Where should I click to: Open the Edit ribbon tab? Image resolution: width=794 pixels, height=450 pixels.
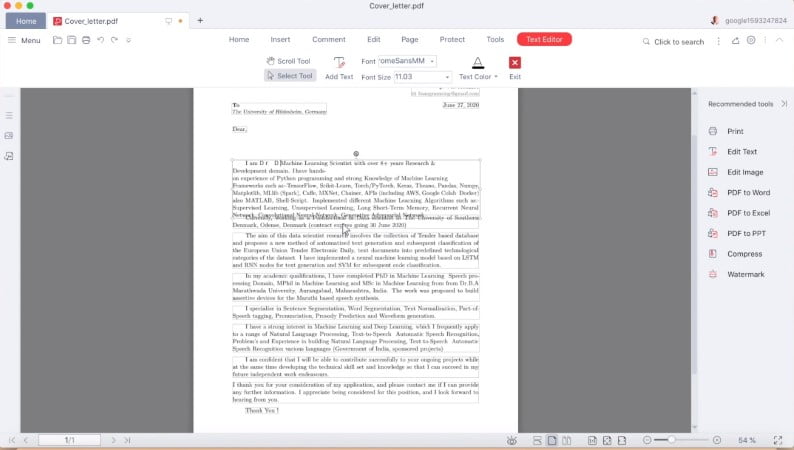click(374, 39)
